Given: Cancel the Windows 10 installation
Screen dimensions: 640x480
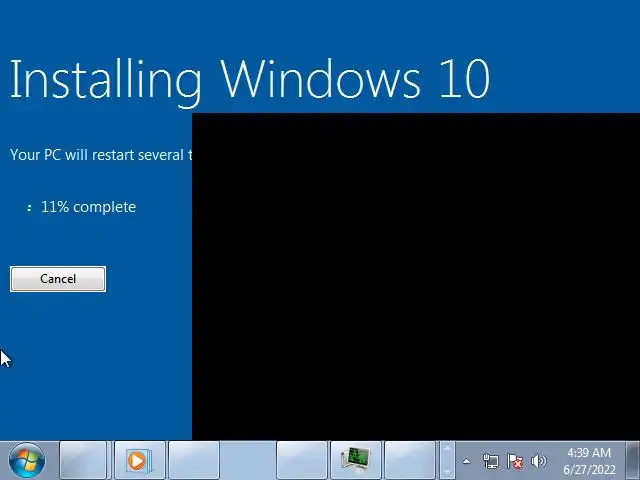Looking at the screenshot, I should 58,279.
